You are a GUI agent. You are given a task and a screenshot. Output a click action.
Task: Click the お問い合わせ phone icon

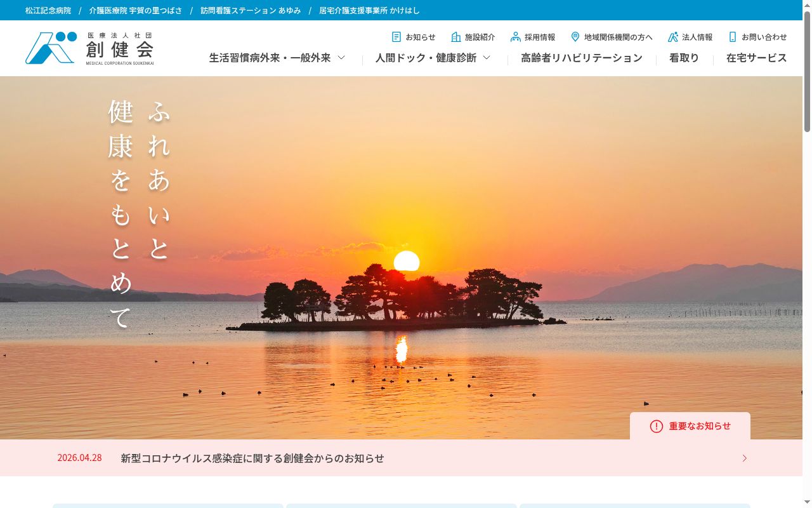[733, 37]
